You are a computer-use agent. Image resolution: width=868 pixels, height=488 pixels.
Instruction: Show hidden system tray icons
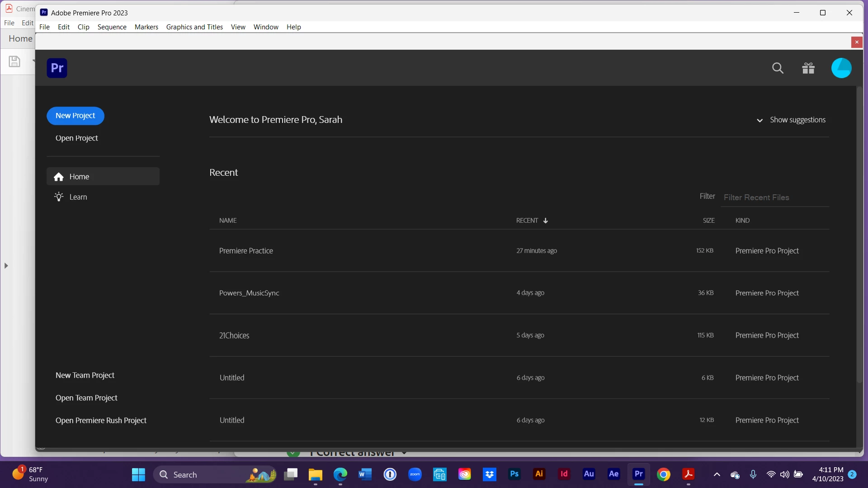pyautogui.click(x=717, y=474)
